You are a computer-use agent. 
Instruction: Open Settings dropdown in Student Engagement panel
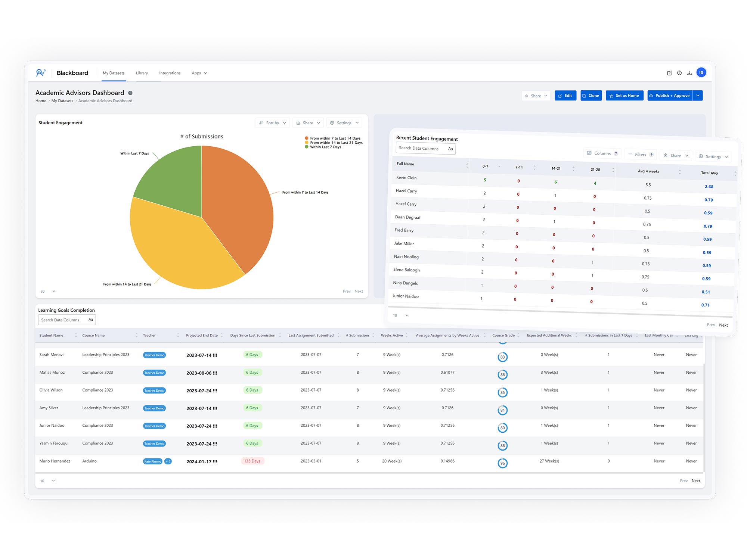(x=344, y=123)
